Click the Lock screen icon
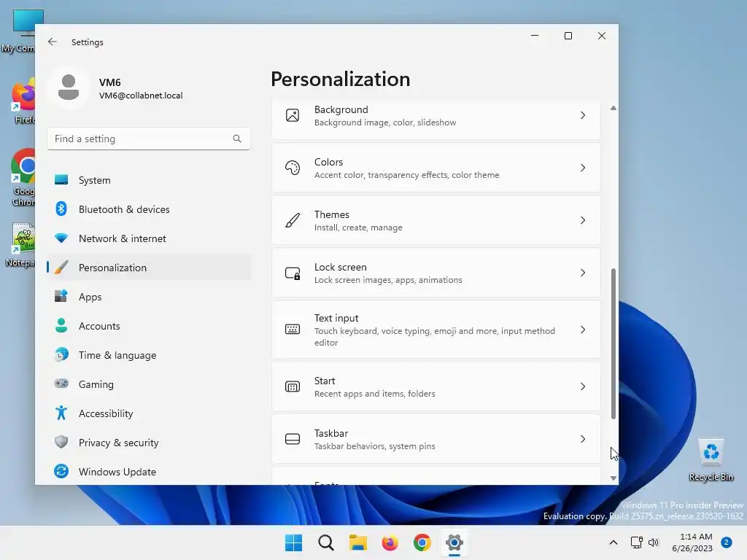747x560 pixels. point(293,273)
